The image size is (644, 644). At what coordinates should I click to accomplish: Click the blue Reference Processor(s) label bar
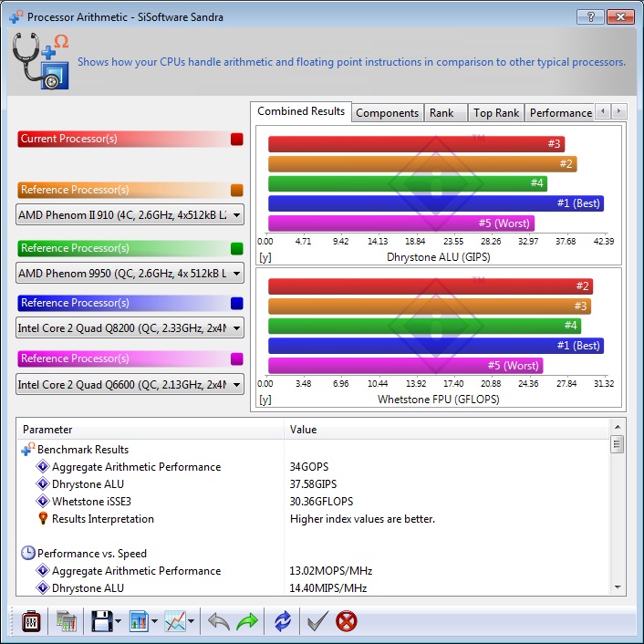pos(123,303)
